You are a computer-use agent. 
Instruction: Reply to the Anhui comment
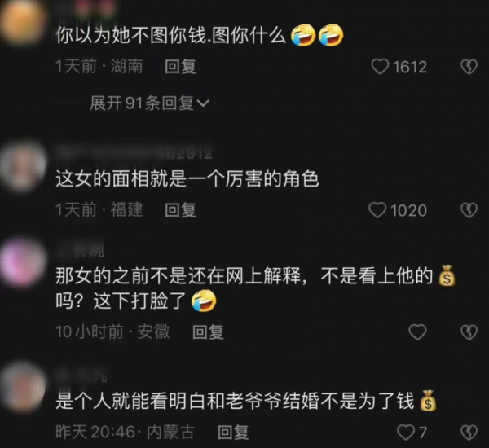[x=208, y=332]
